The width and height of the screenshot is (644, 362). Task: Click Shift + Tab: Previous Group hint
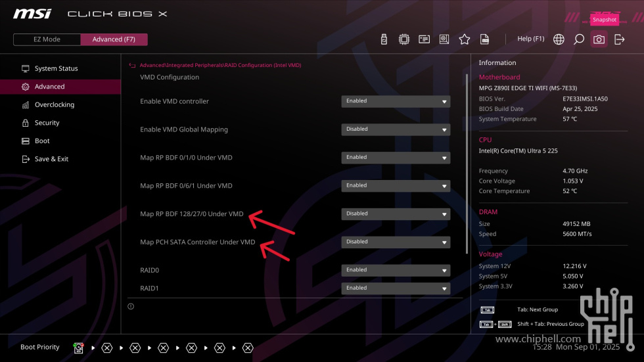(x=551, y=325)
